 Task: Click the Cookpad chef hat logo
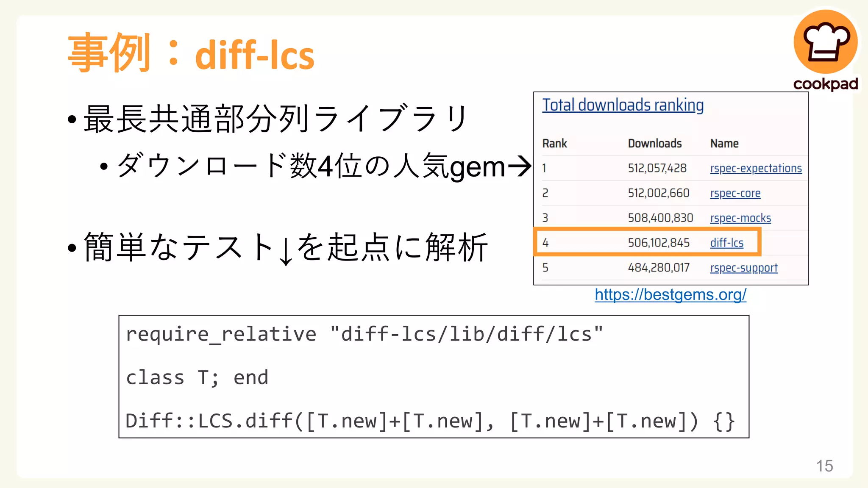coord(826,42)
